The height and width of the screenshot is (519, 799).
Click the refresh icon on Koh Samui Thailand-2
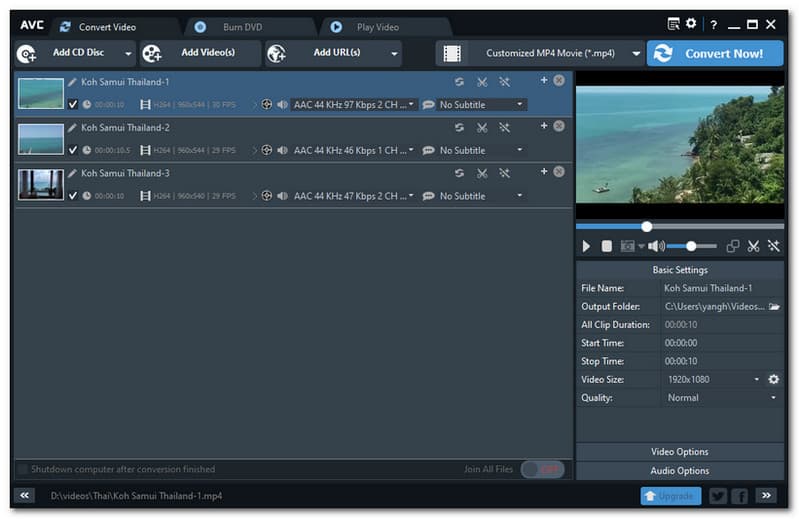459,128
